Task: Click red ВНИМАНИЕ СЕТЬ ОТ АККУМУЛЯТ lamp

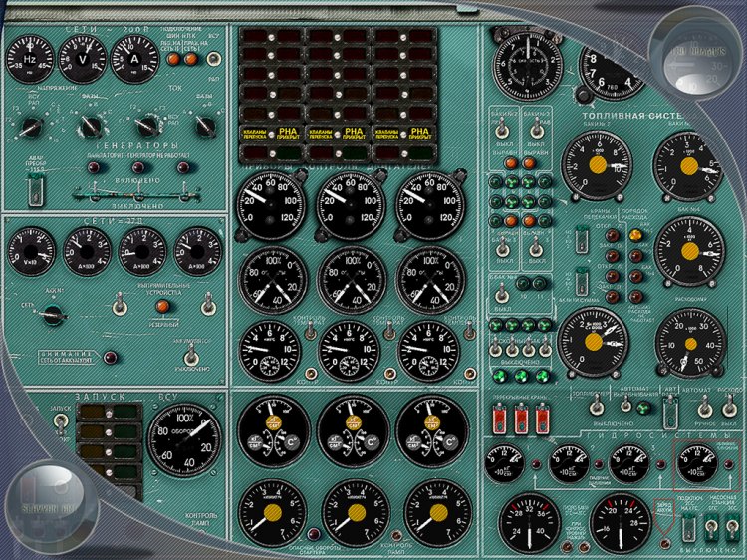Action: (110, 357)
